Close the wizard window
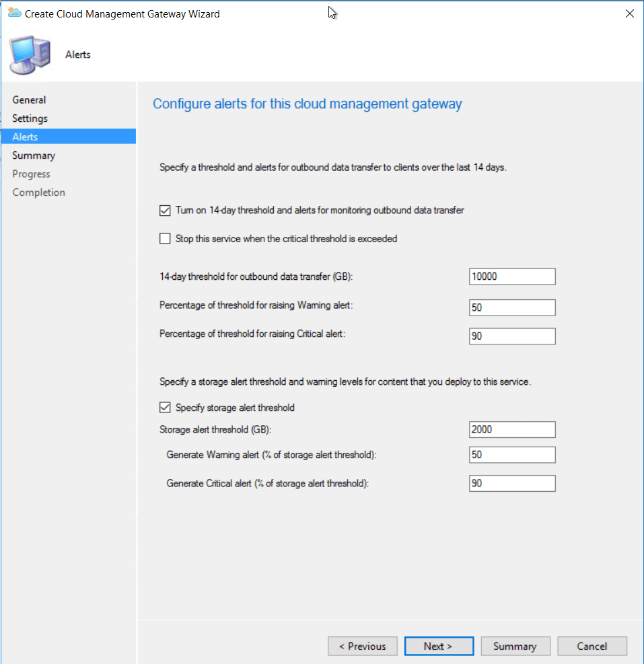Image resolution: width=644 pixels, height=664 pixels. pyautogui.click(x=629, y=13)
